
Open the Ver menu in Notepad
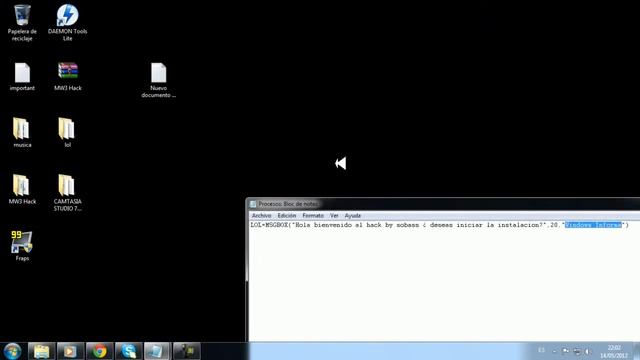click(334, 216)
